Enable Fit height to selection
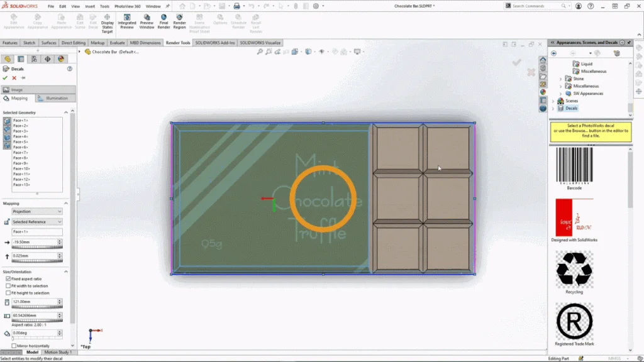The image size is (644, 362). (x=8, y=293)
